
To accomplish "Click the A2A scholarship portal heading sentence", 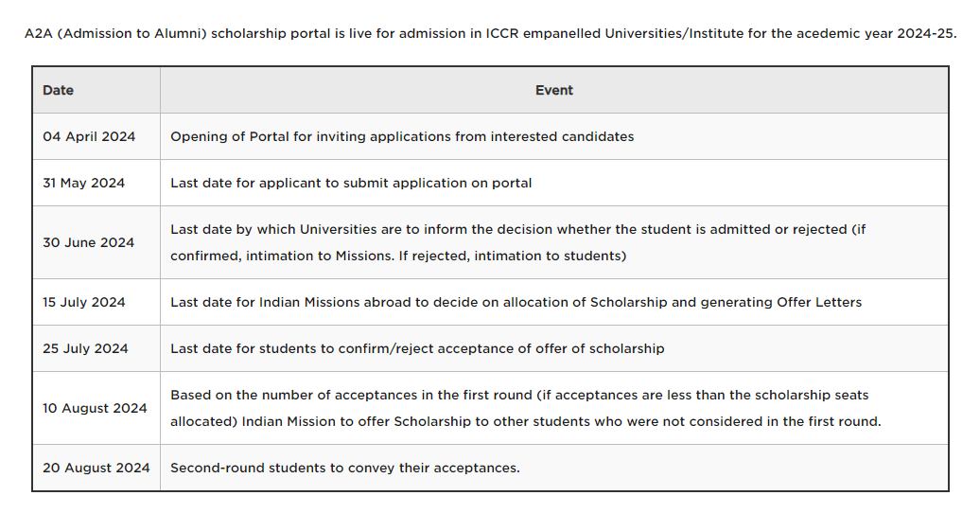I will coord(490,33).
